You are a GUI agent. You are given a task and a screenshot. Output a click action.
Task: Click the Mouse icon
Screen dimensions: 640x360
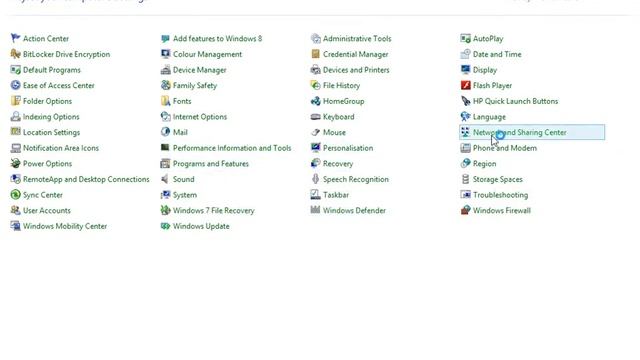(316, 132)
